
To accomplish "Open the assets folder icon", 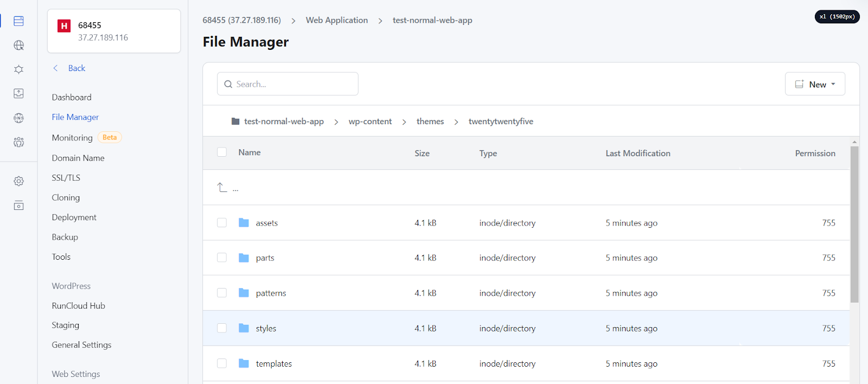I will [244, 223].
